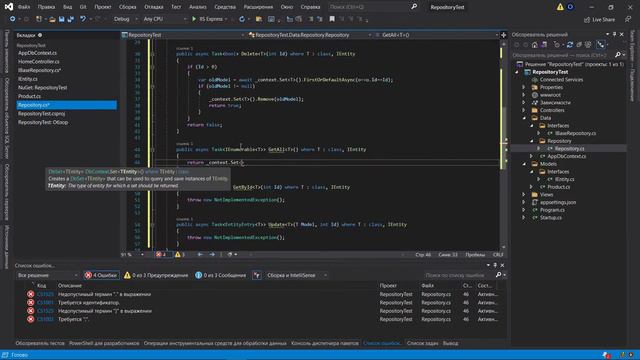Viewport: 640px width, 360px height.
Task: Select appsettings.json in Solution Explorer
Action: coord(558,202)
